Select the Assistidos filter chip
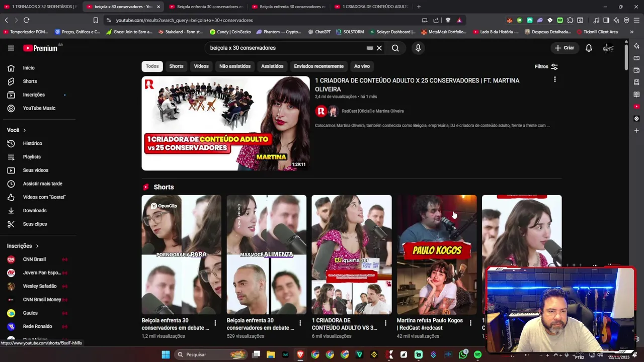Viewport: 644px width, 362px height. pyautogui.click(x=272, y=66)
